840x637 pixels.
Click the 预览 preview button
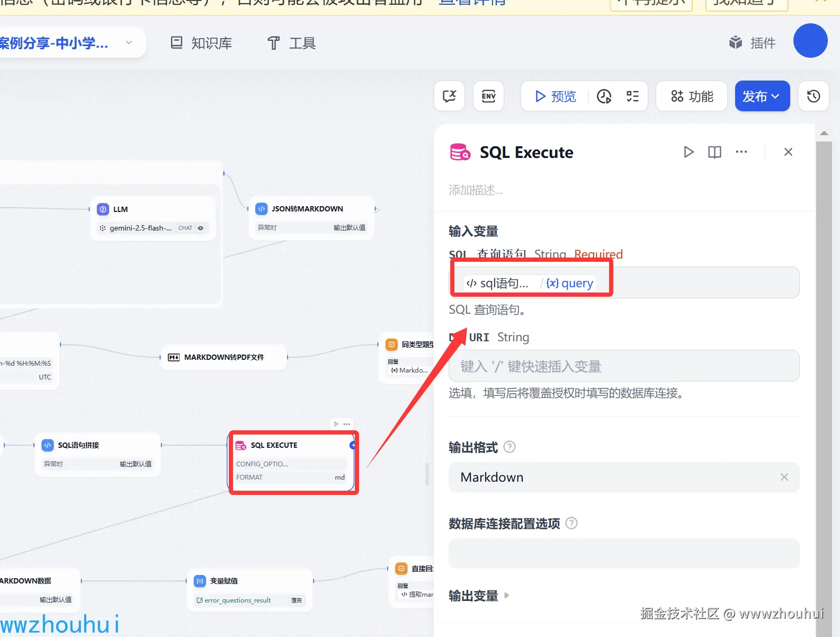tap(555, 96)
